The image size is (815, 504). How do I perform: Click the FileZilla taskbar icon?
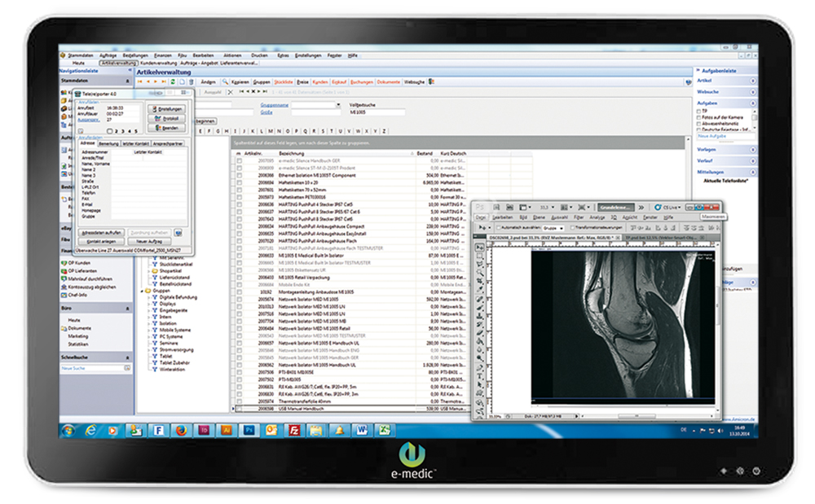[x=293, y=429]
